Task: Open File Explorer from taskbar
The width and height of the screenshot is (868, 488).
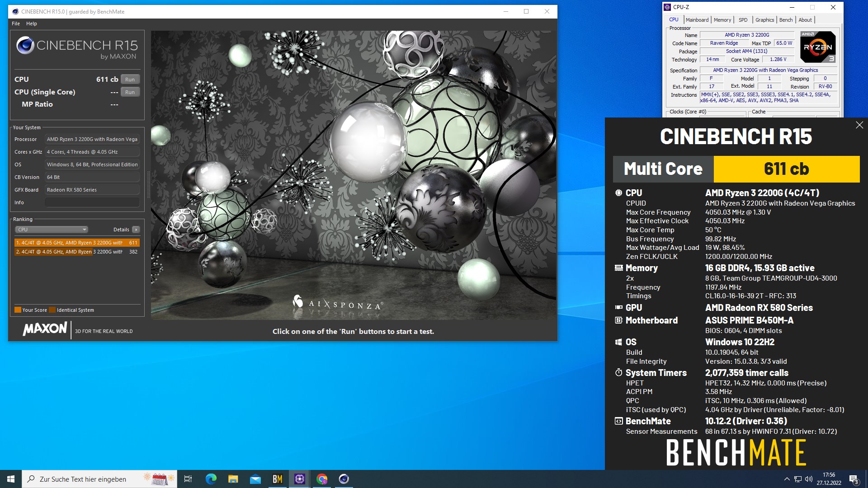Action: [233, 479]
